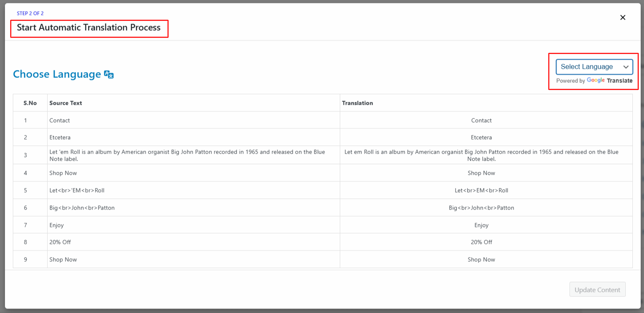Click the Choose Language heading
644x313 pixels.
point(57,74)
